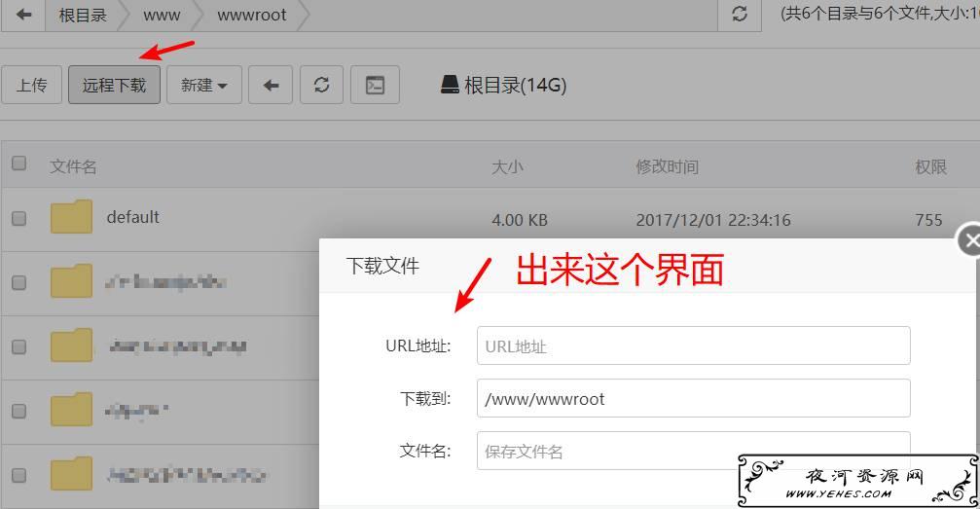Sort by 文件名 column header
Image resolution: width=980 pixels, height=509 pixels.
click(73, 166)
